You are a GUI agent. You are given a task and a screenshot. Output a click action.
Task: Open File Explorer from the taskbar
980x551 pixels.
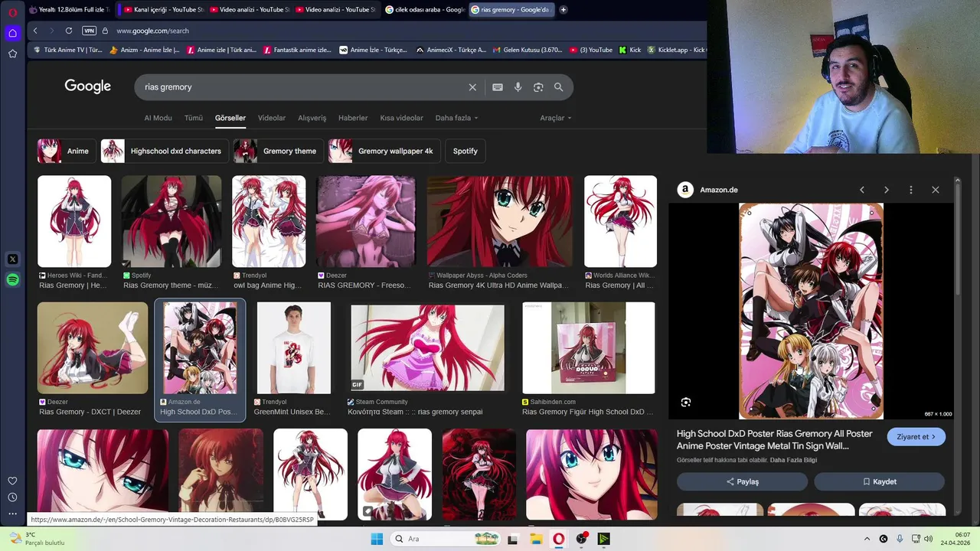click(537, 539)
